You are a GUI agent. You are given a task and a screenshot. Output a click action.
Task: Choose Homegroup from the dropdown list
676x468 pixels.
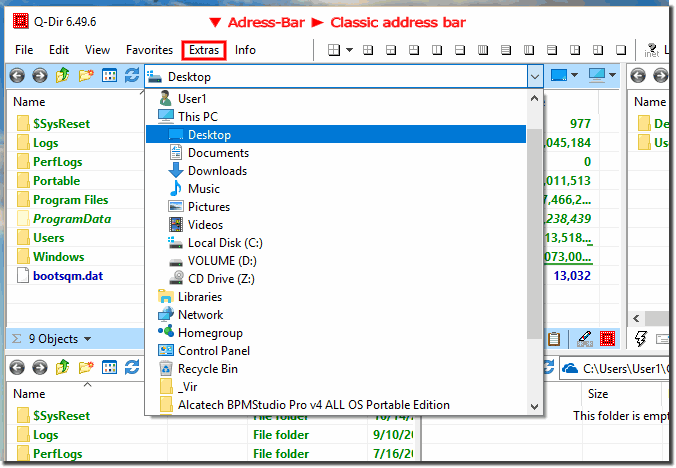point(336,333)
